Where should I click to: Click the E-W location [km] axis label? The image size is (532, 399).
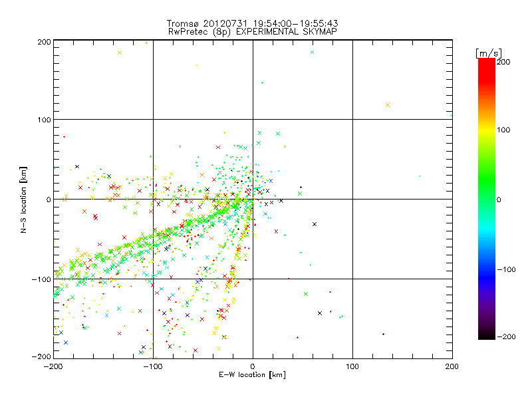[252, 375]
